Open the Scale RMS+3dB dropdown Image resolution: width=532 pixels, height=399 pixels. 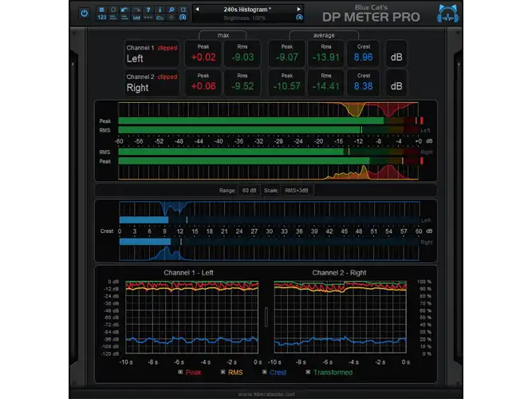297,191
